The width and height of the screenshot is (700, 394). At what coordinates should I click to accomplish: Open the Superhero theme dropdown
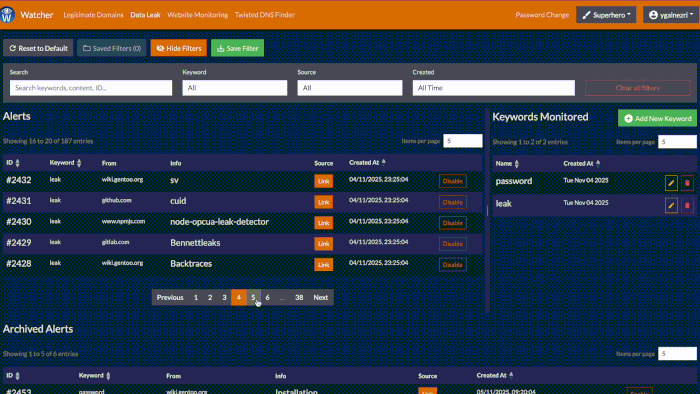(x=606, y=15)
